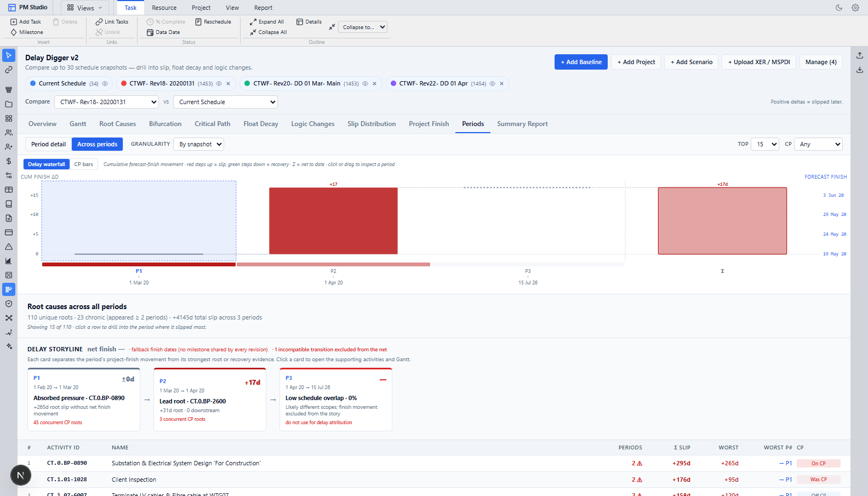Viewport: 868px width, 496px height.
Task: Switch chart to CP bars
Action: pyautogui.click(x=84, y=164)
